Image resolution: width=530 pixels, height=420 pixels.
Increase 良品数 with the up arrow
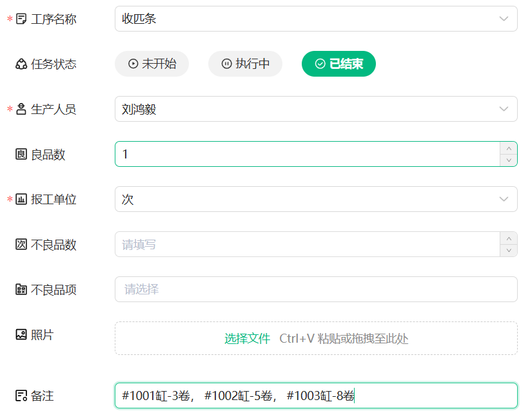(x=509, y=148)
